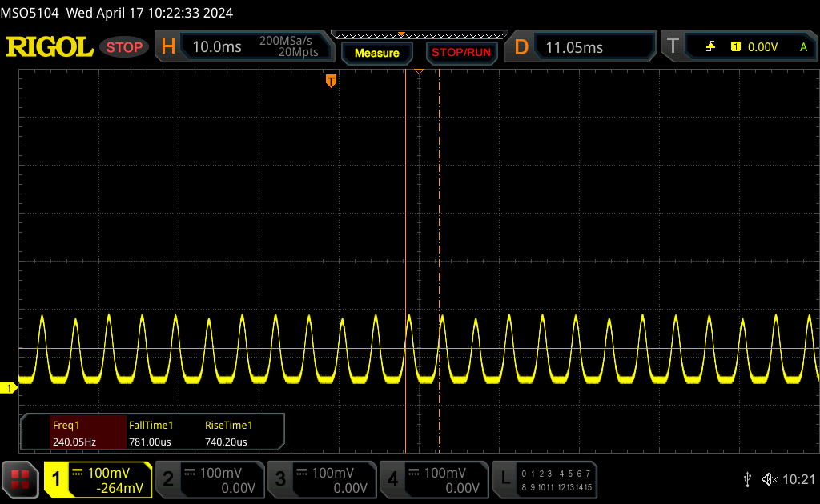Click the 781.00us fall time value

point(150,442)
